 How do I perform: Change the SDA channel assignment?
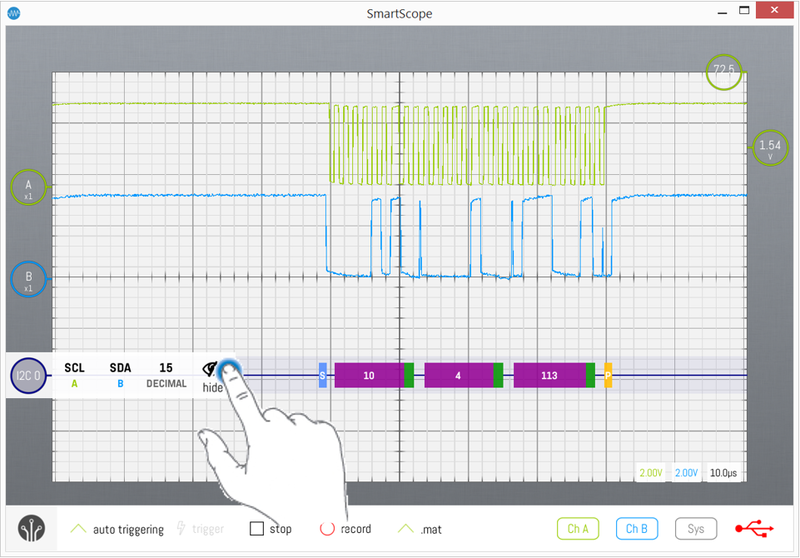120,375
